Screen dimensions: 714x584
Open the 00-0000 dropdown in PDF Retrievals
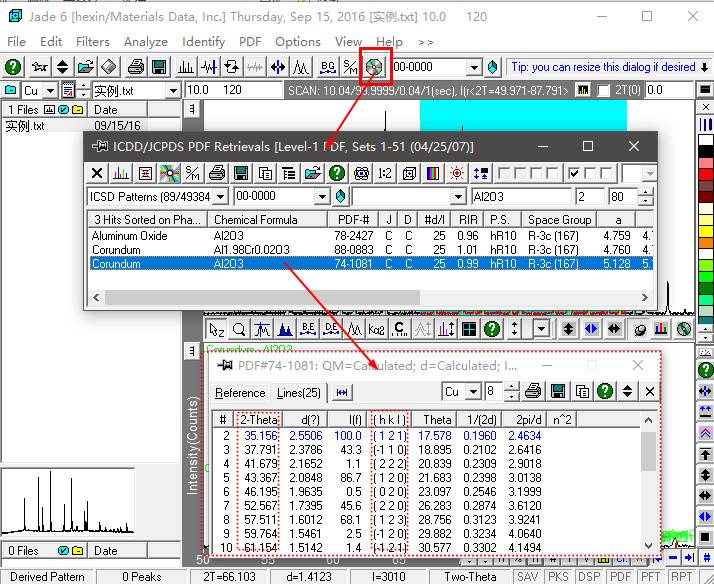click(322, 197)
